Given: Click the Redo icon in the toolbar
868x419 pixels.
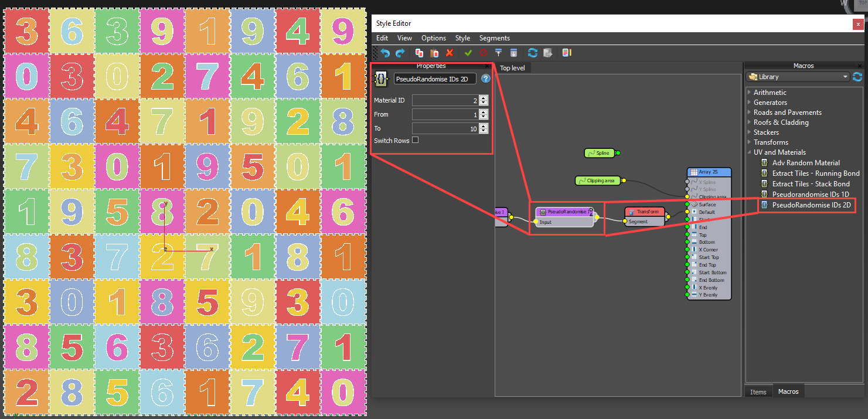Looking at the screenshot, I should (400, 53).
